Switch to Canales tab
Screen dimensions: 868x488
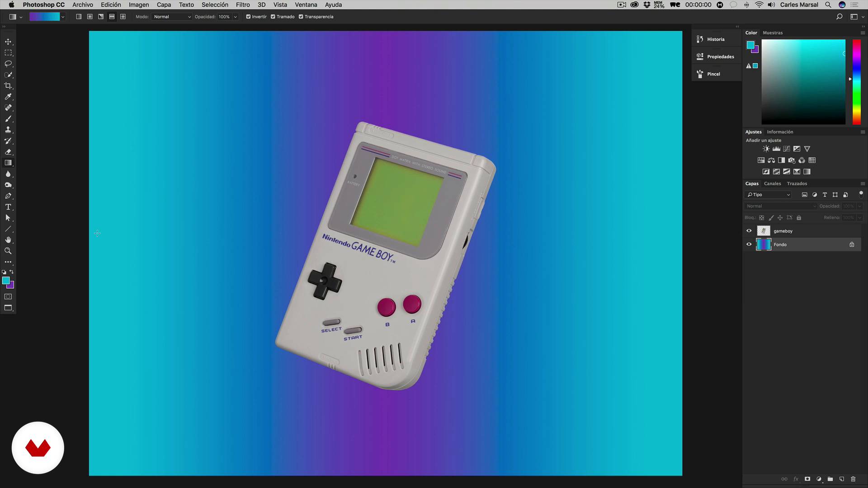coord(772,184)
